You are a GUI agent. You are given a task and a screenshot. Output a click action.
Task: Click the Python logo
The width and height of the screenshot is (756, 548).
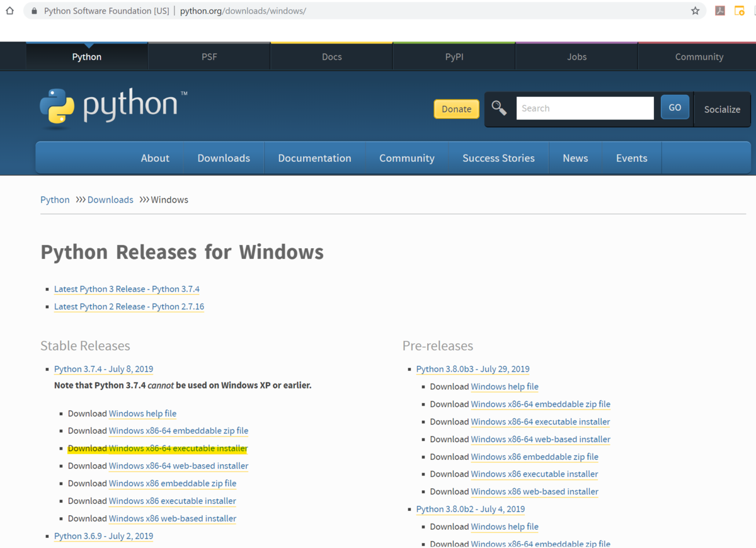point(113,107)
